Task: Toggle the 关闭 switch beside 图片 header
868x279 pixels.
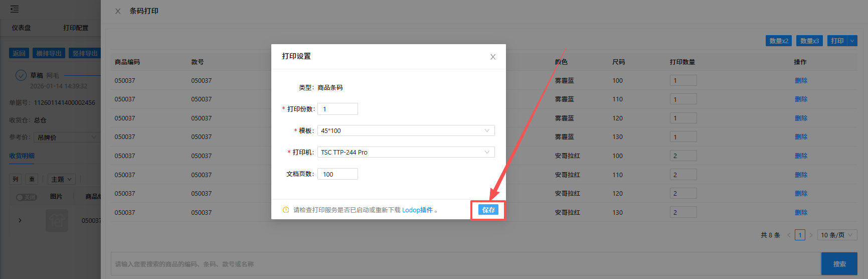Action: coord(26,197)
